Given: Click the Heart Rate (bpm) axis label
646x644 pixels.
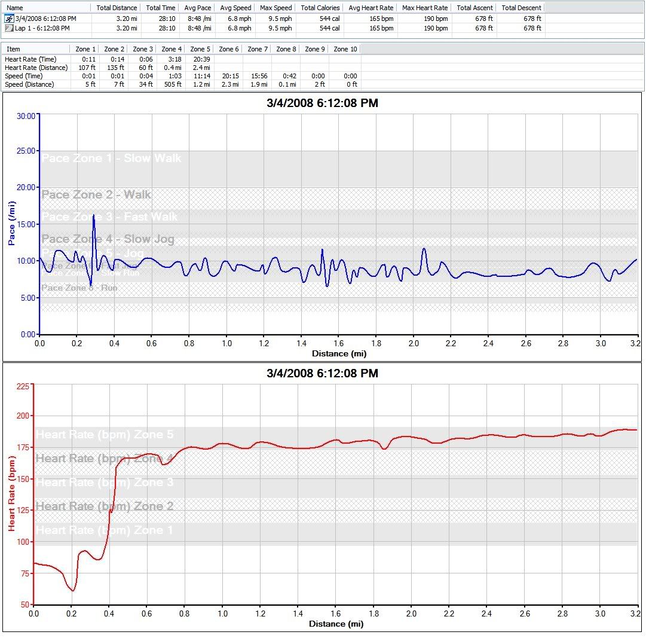Looking at the screenshot, I should pos(11,493).
